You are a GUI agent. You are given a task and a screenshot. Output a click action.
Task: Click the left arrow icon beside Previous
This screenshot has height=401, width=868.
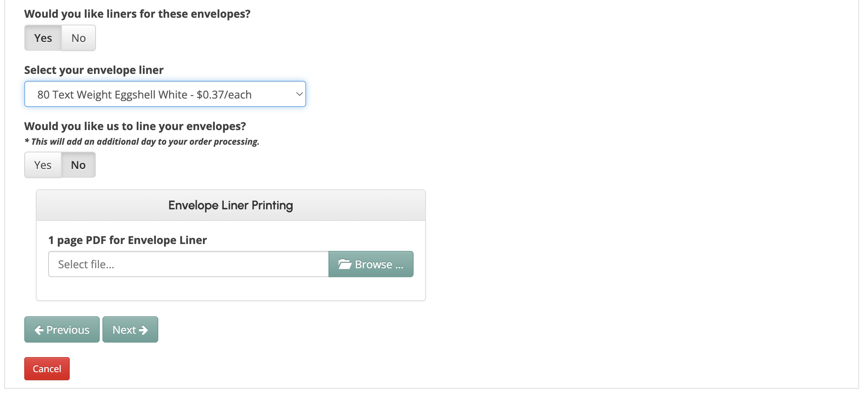pyautogui.click(x=39, y=330)
